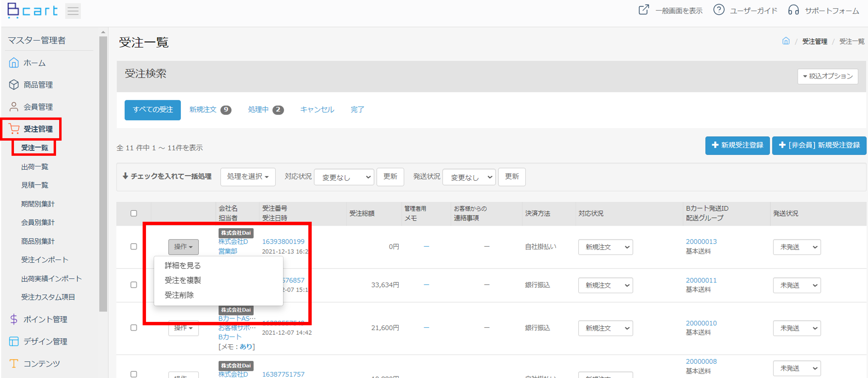Select the すべての受注 tab
The image size is (868, 378).
(x=153, y=110)
